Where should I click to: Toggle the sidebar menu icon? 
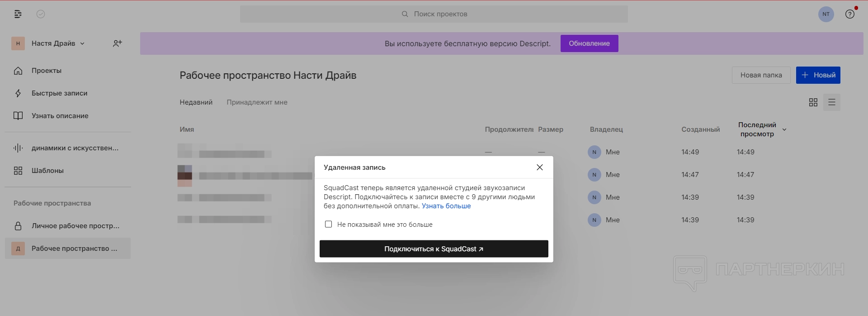tap(18, 14)
